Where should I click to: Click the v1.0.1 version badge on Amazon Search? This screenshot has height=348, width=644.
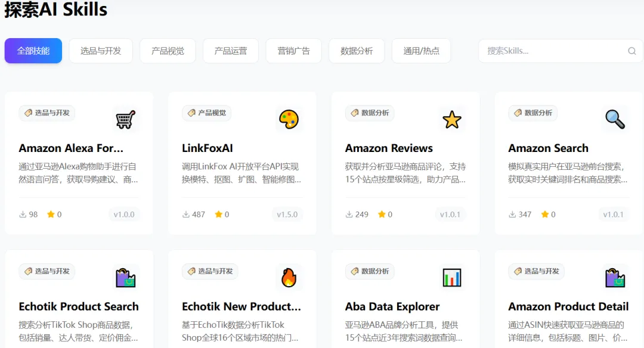pos(613,214)
